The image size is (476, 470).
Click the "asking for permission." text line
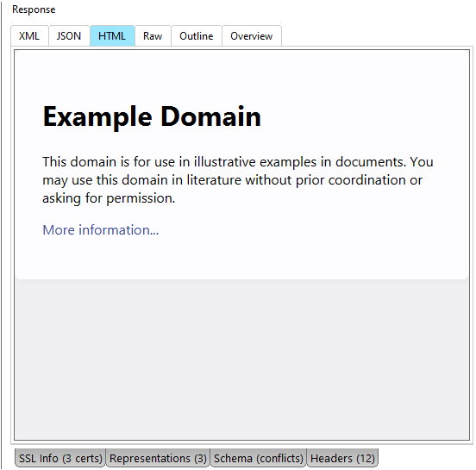click(109, 198)
